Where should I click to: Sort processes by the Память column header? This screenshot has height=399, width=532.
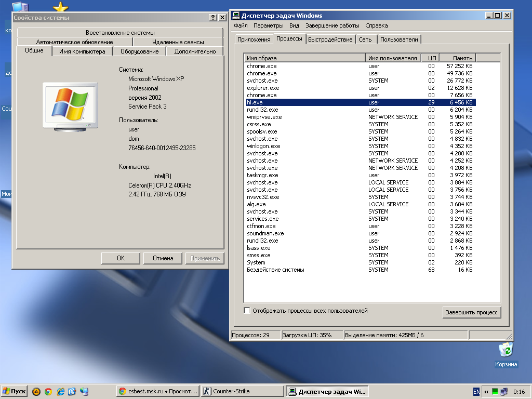point(458,58)
